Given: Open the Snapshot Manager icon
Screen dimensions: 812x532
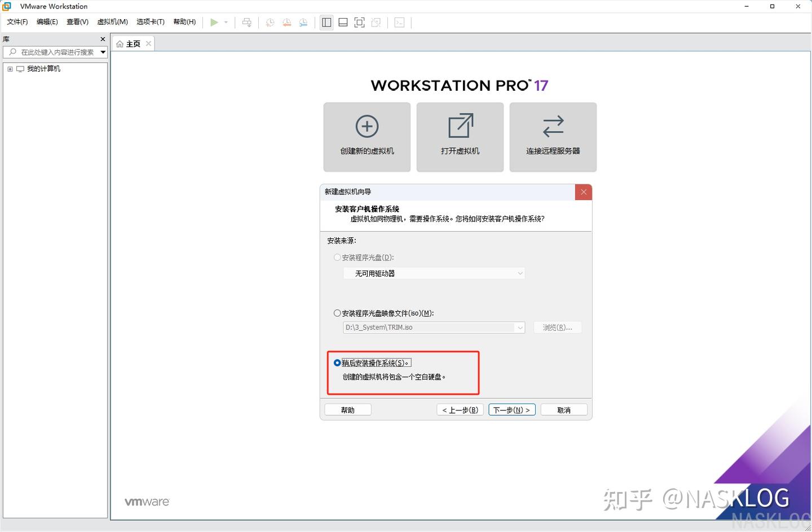Looking at the screenshot, I should click(x=303, y=23).
